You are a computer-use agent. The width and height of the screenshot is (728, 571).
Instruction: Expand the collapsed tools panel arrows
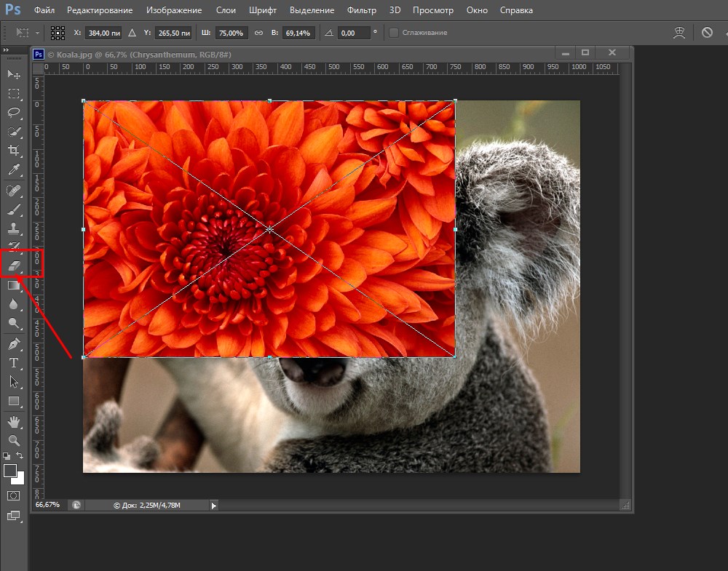click(7, 50)
